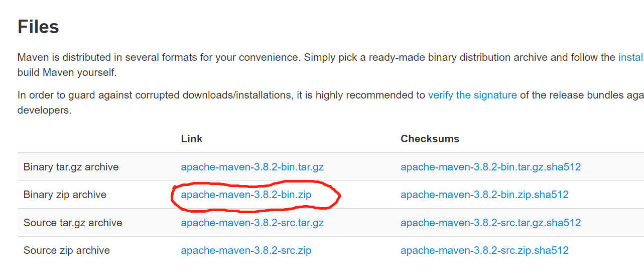This screenshot has height=278, width=644.
Task: Download the circled apache-maven-3.8.2-bin.zip link
Action: point(246,195)
